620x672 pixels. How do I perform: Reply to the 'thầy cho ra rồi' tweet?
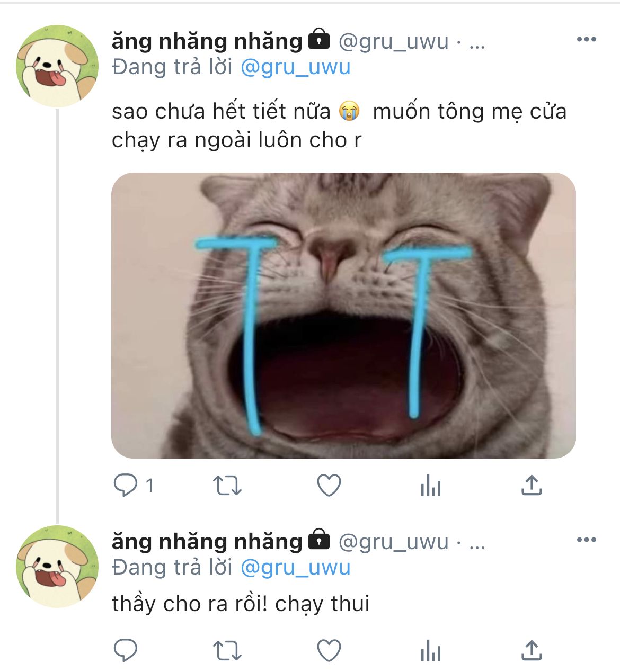tap(126, 651)
